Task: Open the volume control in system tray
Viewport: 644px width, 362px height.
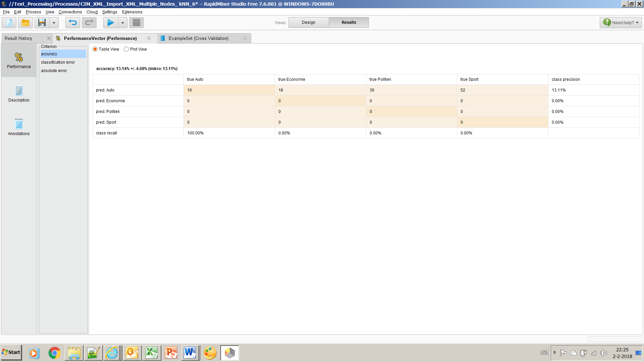Action: 604,353
